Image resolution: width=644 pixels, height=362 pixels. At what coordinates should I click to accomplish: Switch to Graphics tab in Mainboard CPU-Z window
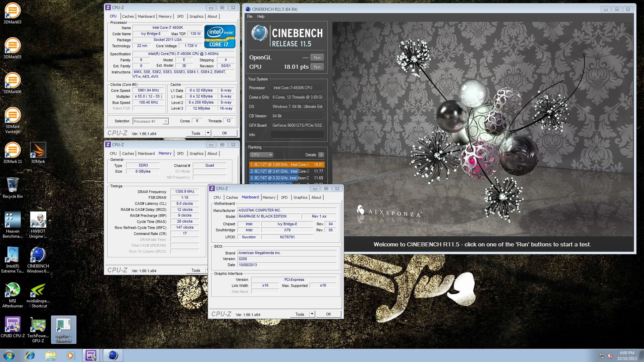coord(300,197)
